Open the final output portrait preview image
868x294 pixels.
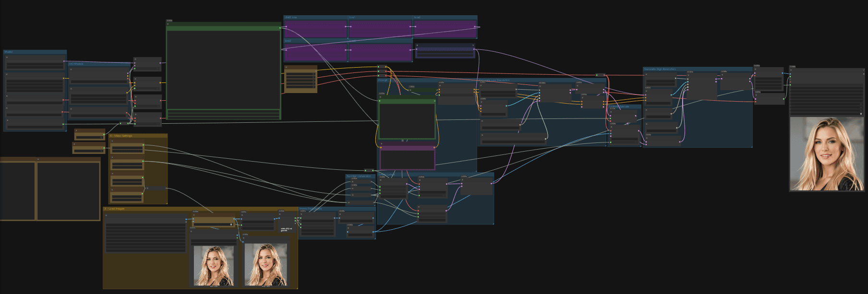827,153
